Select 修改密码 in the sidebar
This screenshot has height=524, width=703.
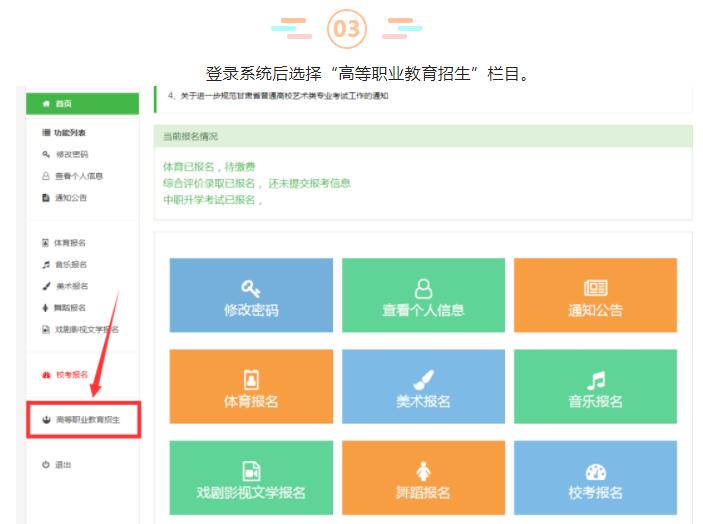(x=71, y=154)
